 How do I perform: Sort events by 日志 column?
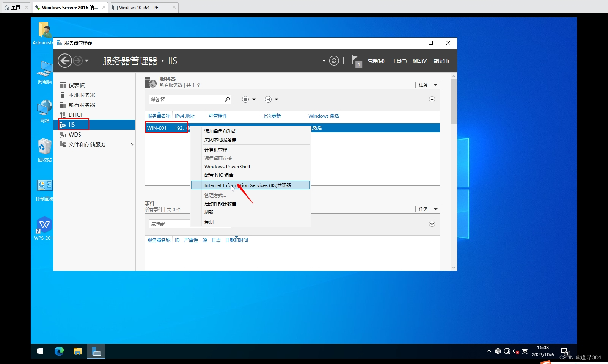click(216, 240)
